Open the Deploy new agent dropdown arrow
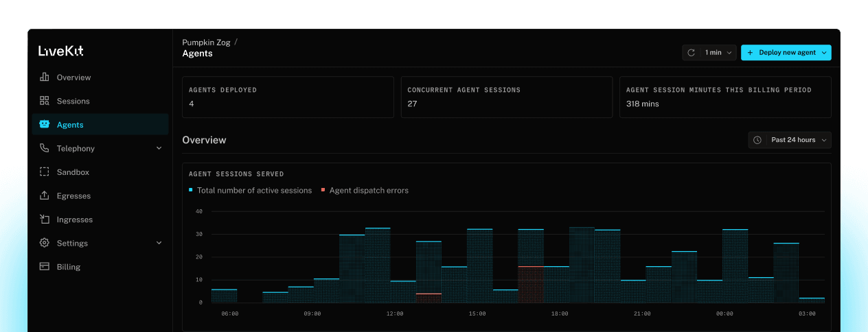 823,53
